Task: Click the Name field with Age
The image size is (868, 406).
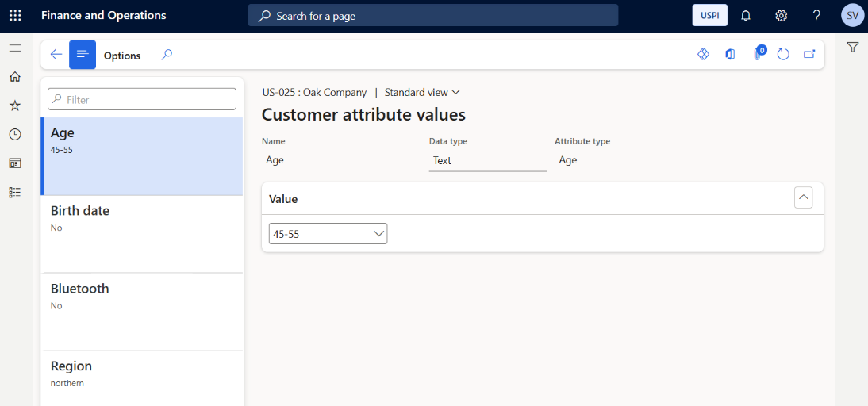Action: pyautogui.click(x=341, y=160)
